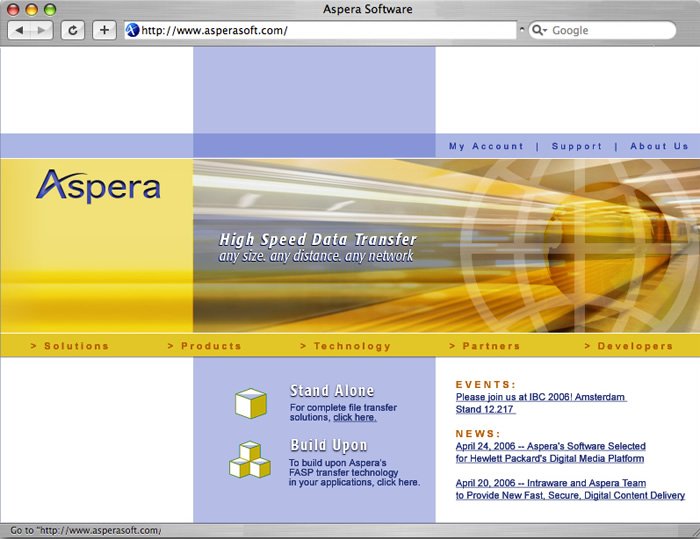
Task: Open the Developers navigation item
Action: pos(629,346)
